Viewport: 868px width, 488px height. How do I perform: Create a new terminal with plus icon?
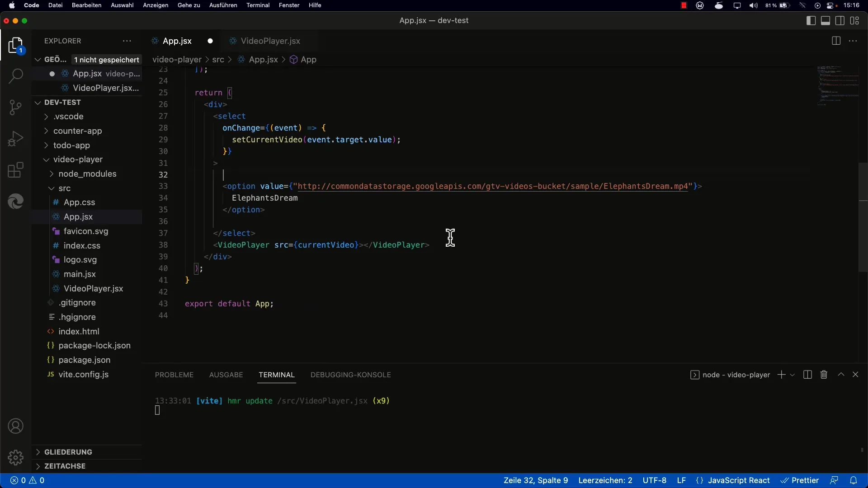[781, 375]
